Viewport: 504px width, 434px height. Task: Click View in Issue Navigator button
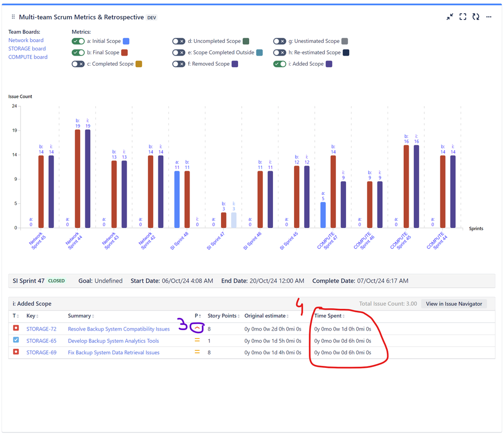454,304
